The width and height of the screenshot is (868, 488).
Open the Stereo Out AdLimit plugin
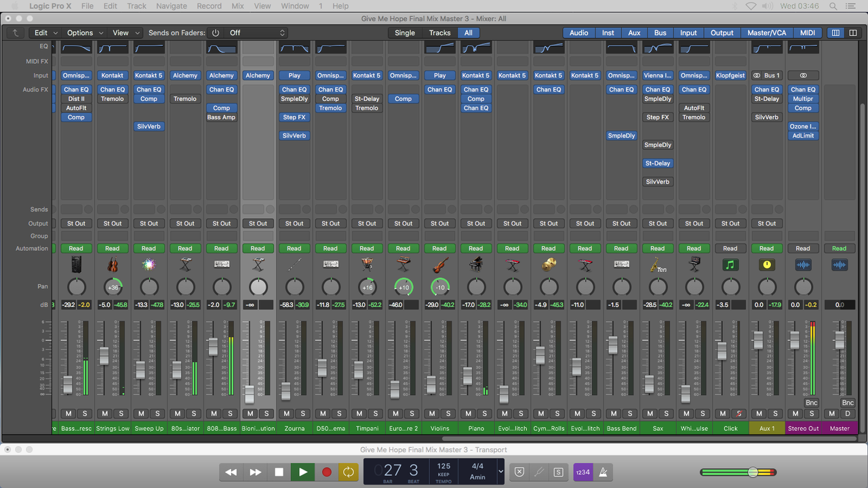(x=803, y=136)
